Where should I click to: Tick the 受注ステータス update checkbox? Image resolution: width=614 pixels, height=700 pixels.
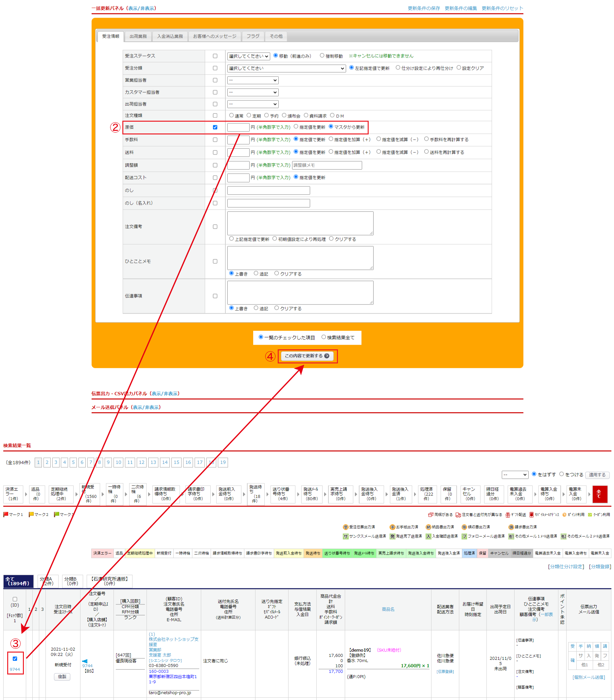215,56
